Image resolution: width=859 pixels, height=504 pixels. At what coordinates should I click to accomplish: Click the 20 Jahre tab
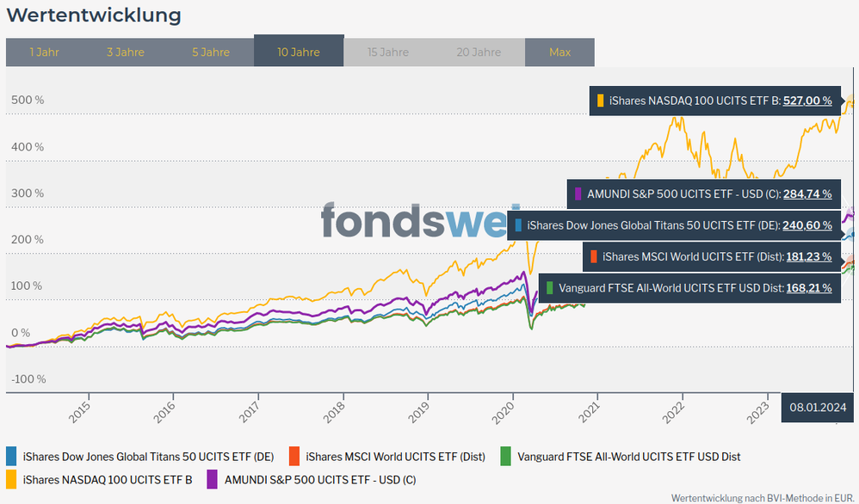pyautogui.click(x=479, y=52)
